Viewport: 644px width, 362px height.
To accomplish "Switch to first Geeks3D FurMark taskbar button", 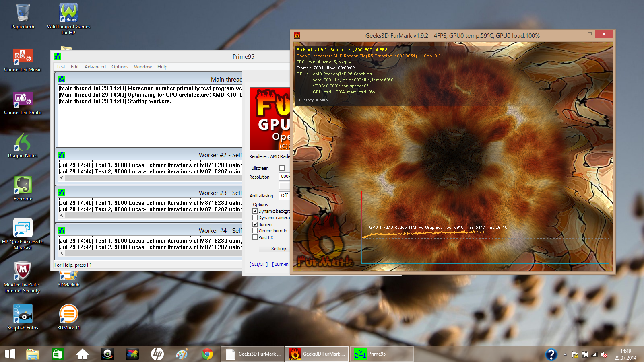I will click(252, 354).
